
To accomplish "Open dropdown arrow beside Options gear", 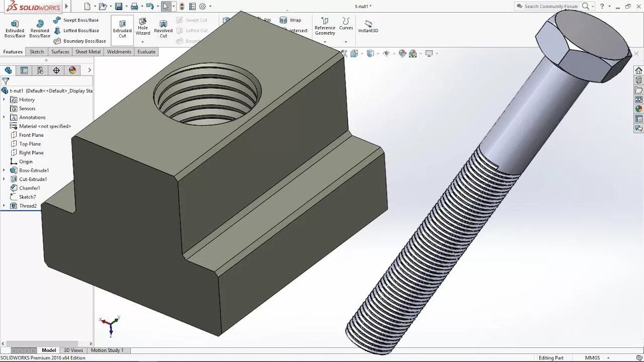I will click(210, 7).
